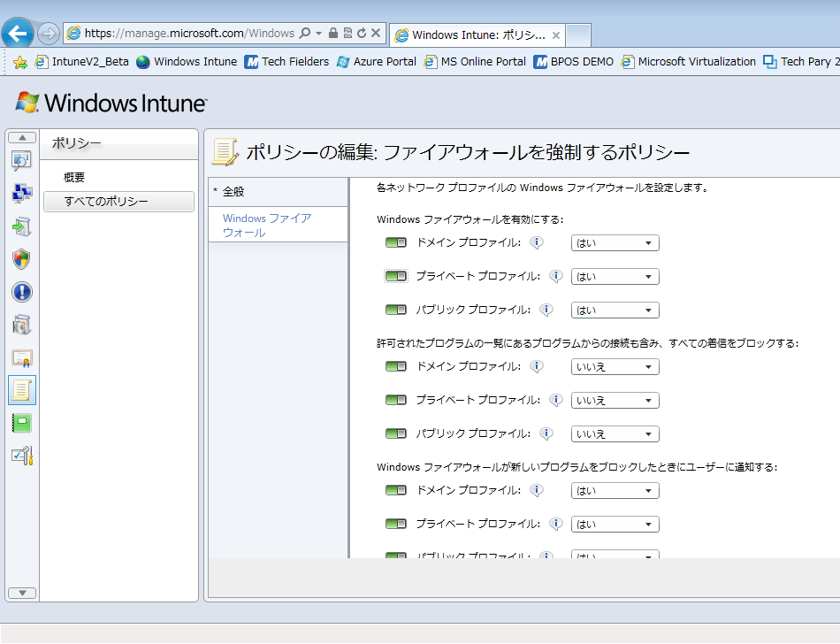Open the MS Online Portal favorites link
The height and width of the screenshot is (644, 840).
pos(475,62)
